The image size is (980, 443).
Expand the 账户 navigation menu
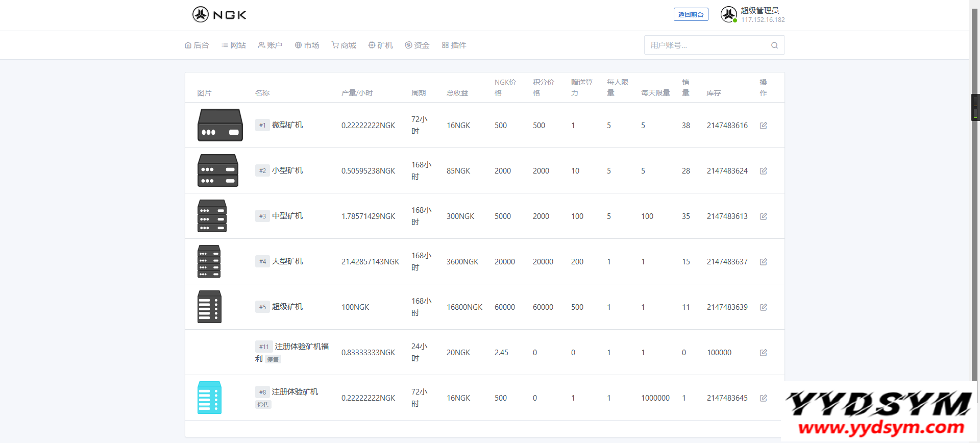(x=270, y=45)
